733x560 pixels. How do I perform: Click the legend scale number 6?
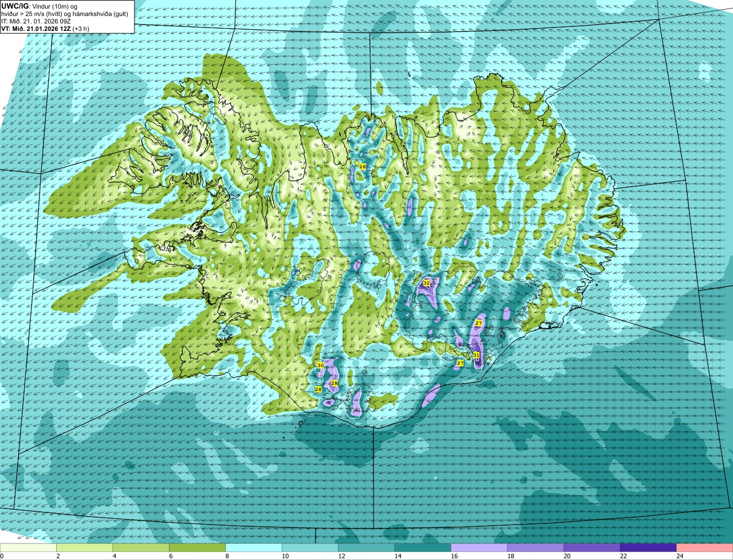pyautogui.click(x=171, y=556)
